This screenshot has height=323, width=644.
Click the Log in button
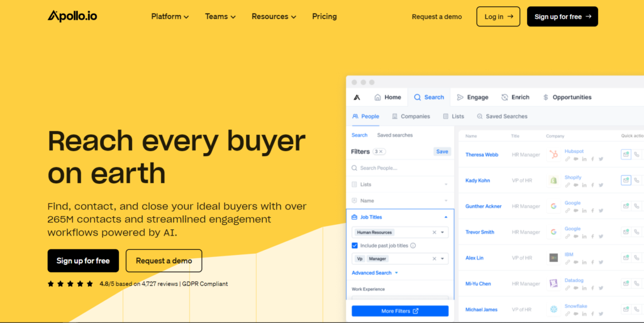(498, 16)
